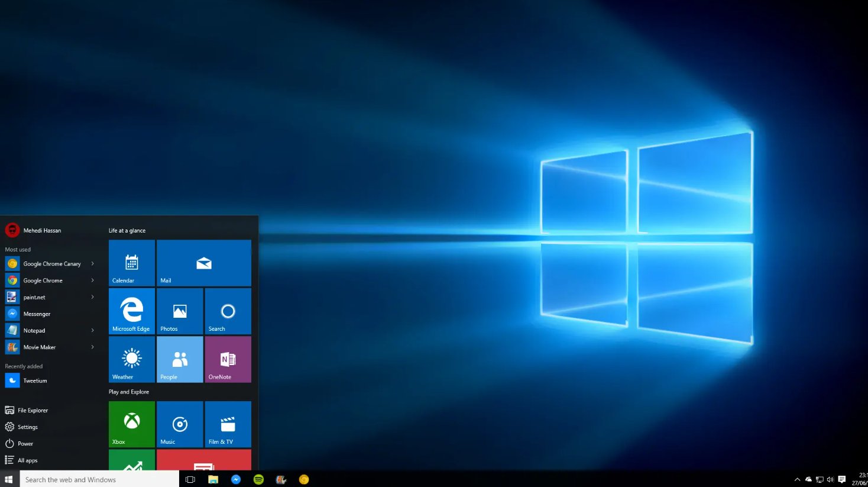Open the Mail tile
868x487 pixels.
click(203, 263)
